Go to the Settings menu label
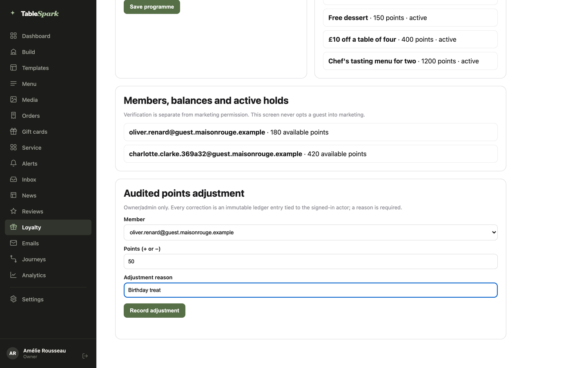 [33, 299]
